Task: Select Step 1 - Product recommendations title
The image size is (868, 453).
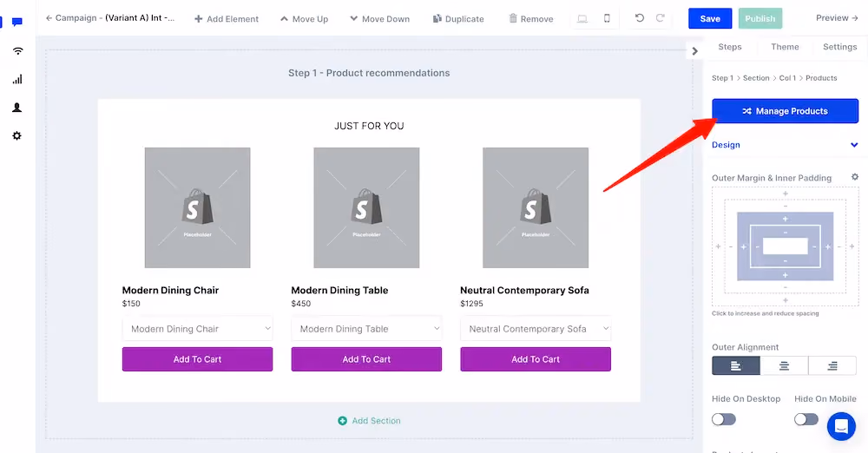Action: (369, 73)
